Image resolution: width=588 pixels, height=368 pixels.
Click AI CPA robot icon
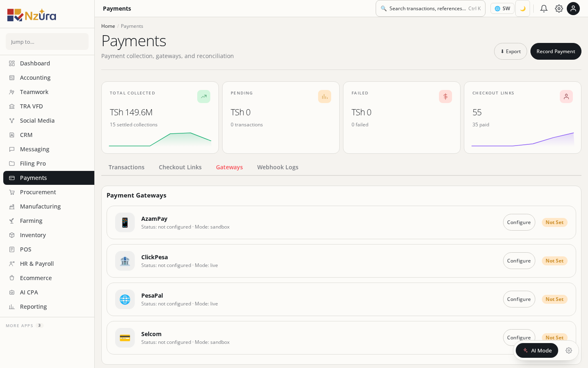(x=12, y=292)
